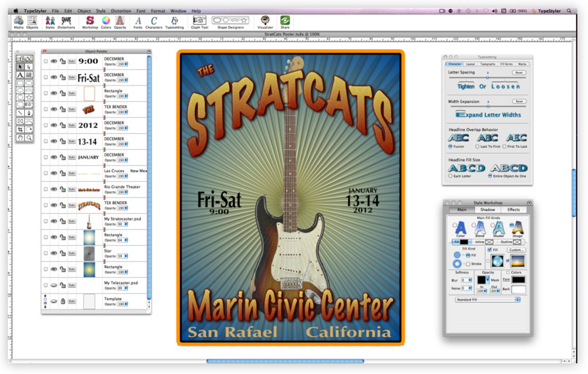This screenshot has height=374, width=588.
Task: Select the Stroke fill kind radio button
Action: [468, 264]
